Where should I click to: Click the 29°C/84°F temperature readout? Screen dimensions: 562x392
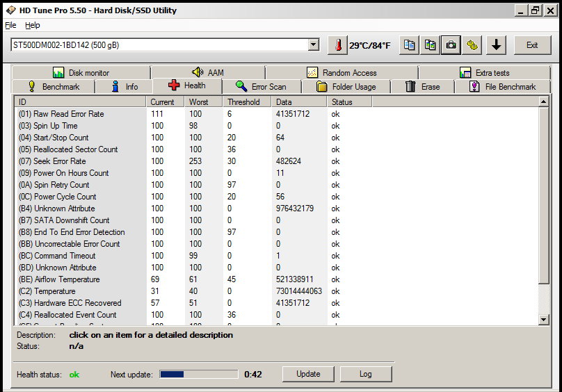[x=370, y=45]
